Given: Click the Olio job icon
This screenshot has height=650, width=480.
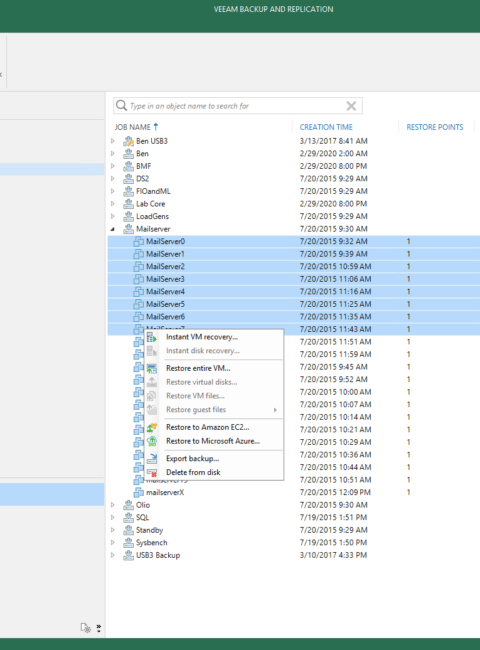Looking at the screenshot, I should [128, 505].
